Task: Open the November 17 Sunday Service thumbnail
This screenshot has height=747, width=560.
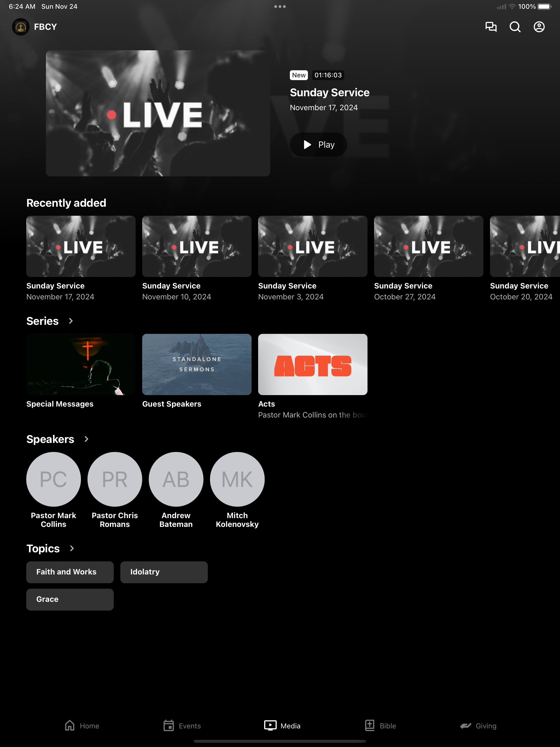Action: pyautogui.click(x=81, y=246)
